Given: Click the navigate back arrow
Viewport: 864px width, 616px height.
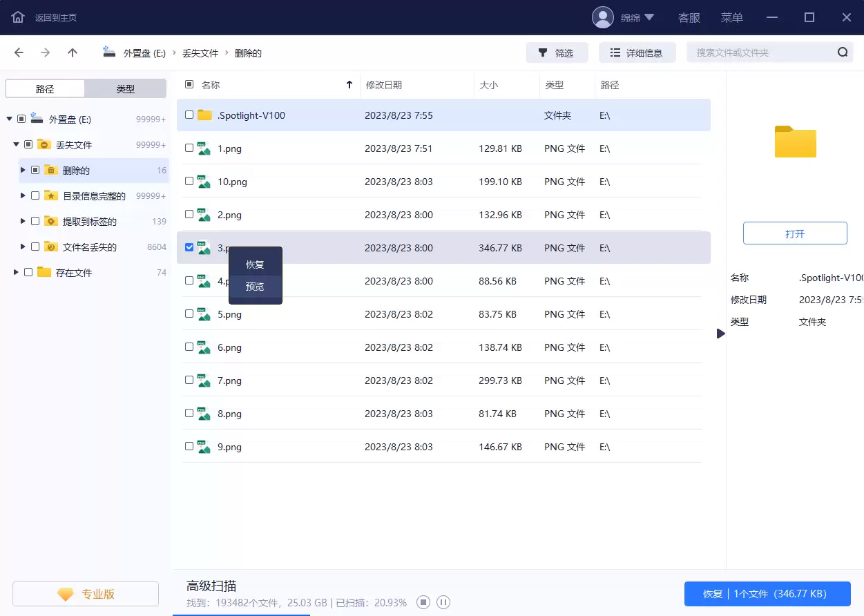Looking at the screenshot, I should click(19, 52).
